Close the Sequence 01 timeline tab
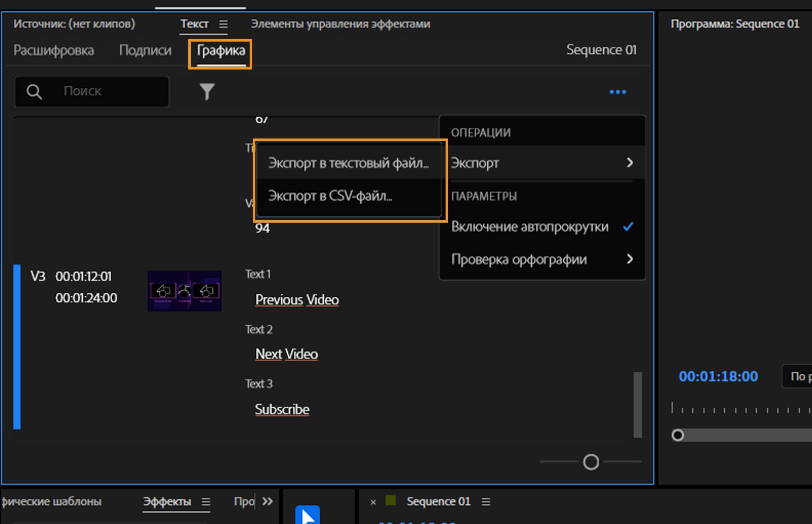Image resolution: width=812 pixels, height=524 pixels. tap(373, 502)
